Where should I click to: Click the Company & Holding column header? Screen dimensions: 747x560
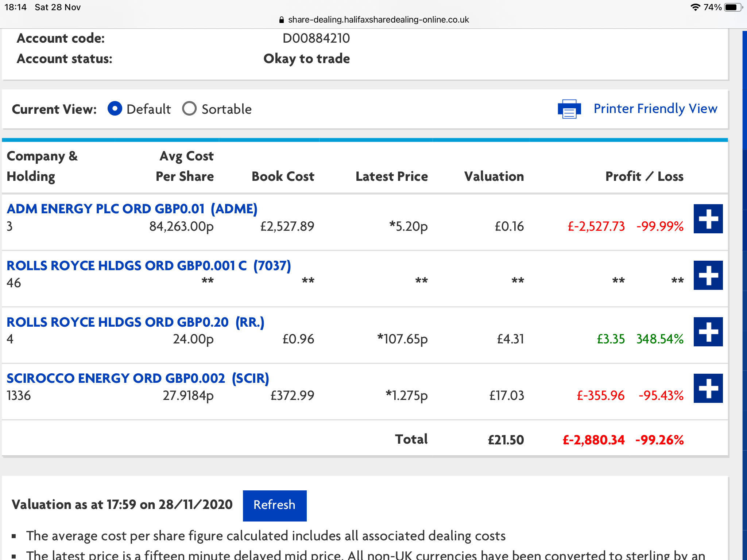coord(42,166)
